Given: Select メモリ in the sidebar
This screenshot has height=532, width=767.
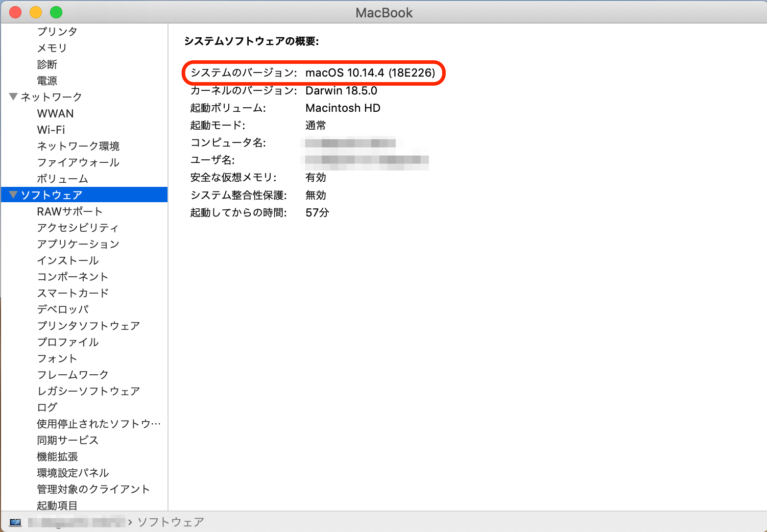Looking at the screenshot, I should [52, 48].
